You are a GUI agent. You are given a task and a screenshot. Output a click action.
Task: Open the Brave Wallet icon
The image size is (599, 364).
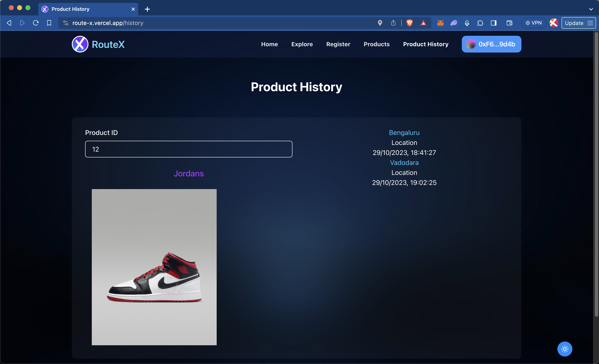coord(509,23)
